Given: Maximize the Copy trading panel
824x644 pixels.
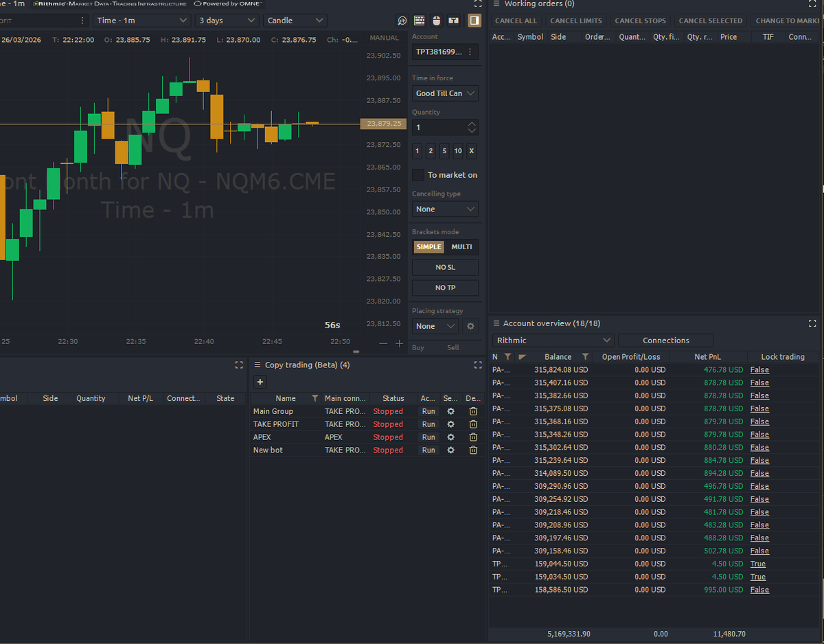Looking at the screenshot, I should (478, 365).
